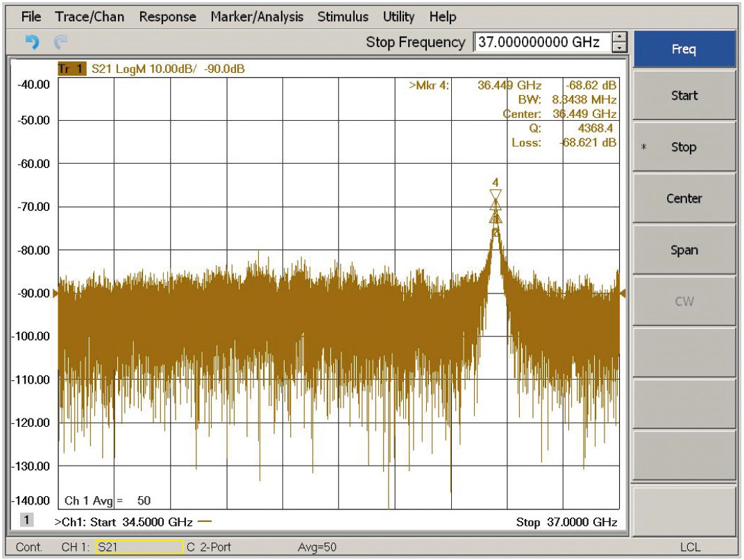Screen dimensions: 744x560
Task: Open the Stimulus menu
Action: tap(343, 17)
